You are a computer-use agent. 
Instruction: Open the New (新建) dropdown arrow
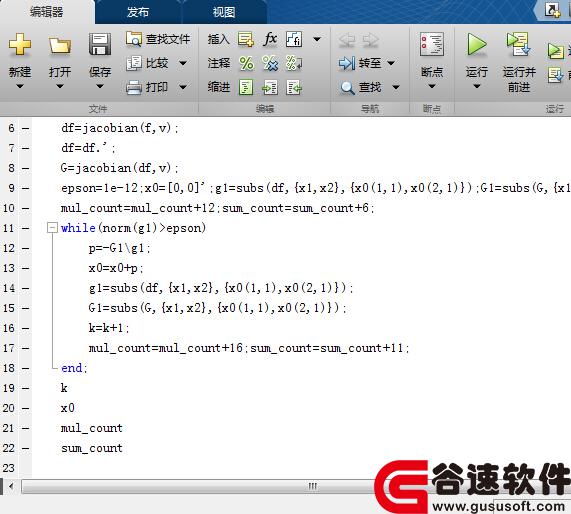point(20,86)
